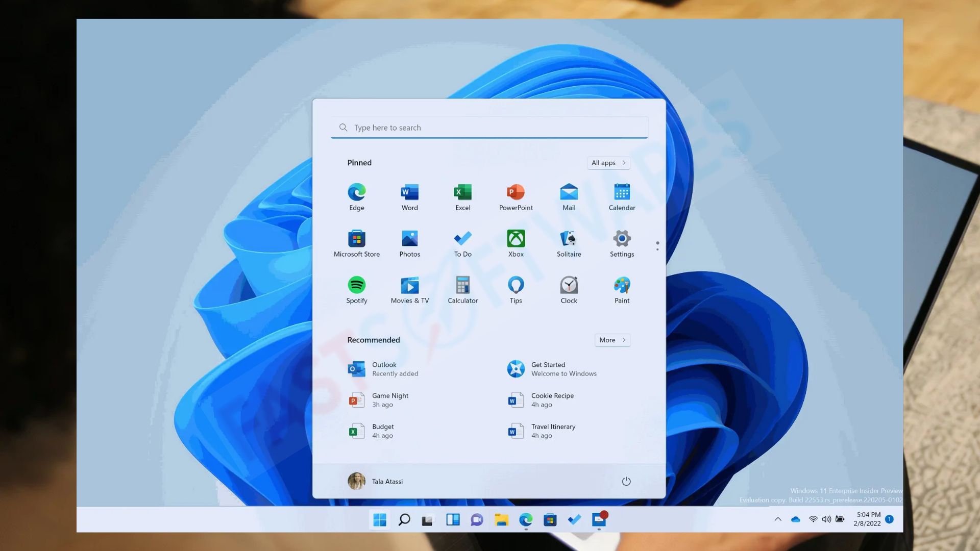Image resolution: width=980 pixels, height=551 pixels.
Task: Start PowerPoint from pinned apps
Action: [x=516, y=197]
